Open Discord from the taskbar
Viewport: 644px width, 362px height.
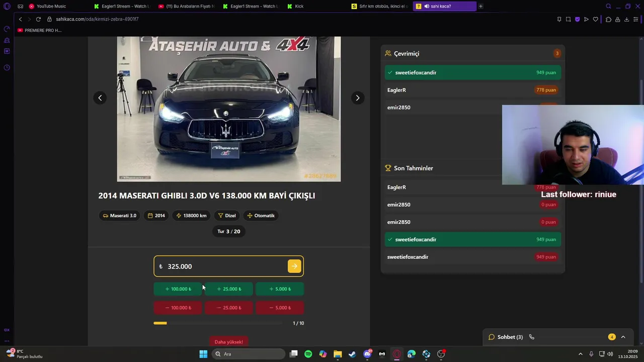point(367,354)
